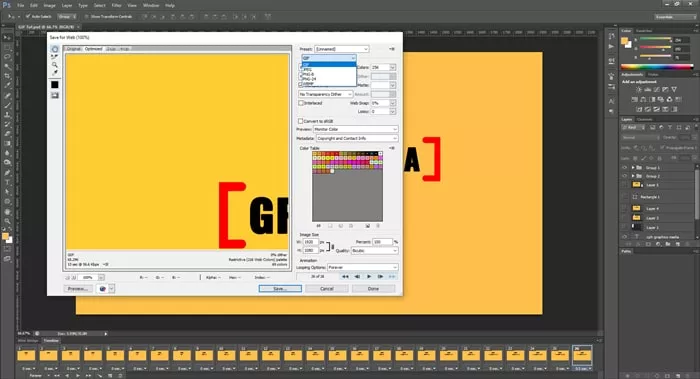Go to last animation frame in dialog
Screen dimensions: 700x379
(x=392, y=277)
